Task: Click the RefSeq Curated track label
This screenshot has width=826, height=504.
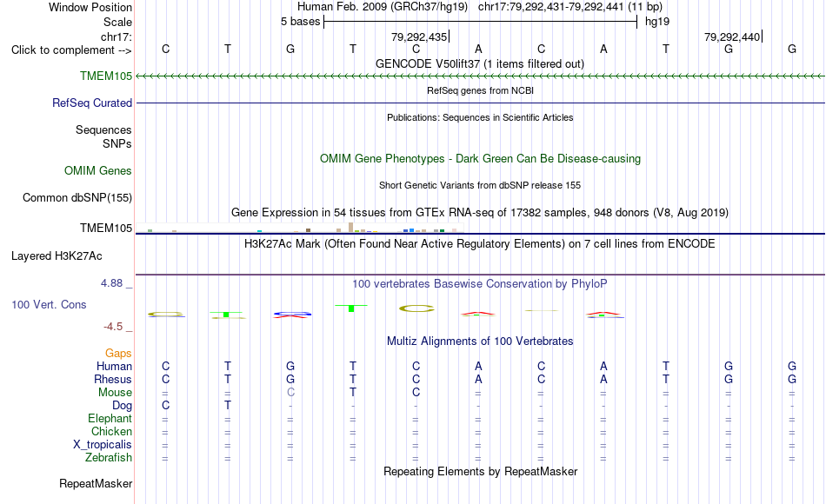Action: click(92, 103)
